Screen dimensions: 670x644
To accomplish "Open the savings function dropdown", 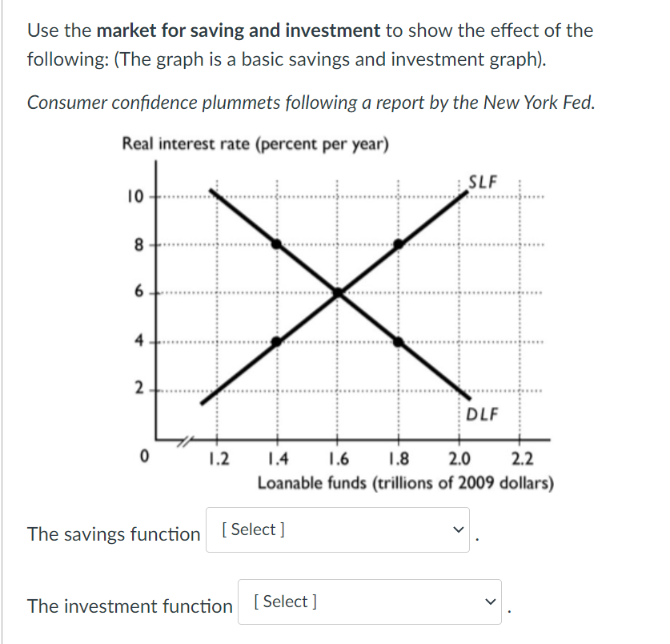I will point(336,529).
